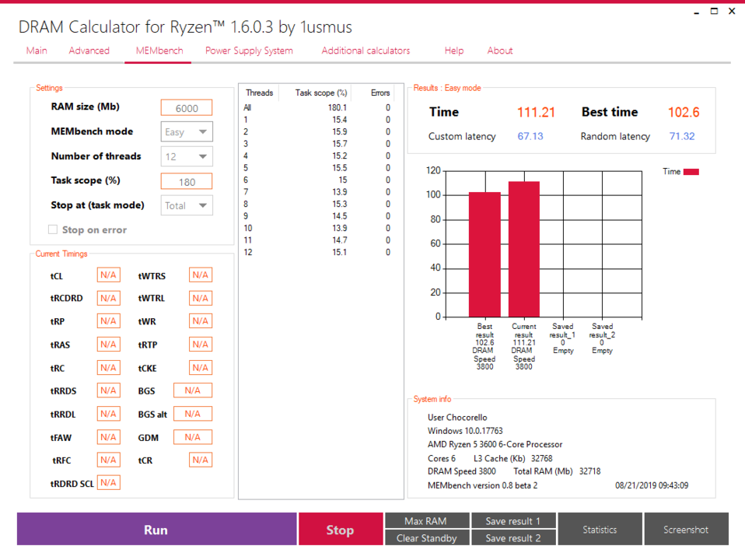The height and width of the screenshot is (560, 745).
Task: Click the tRTP timing field
Action: pos(201,345)
